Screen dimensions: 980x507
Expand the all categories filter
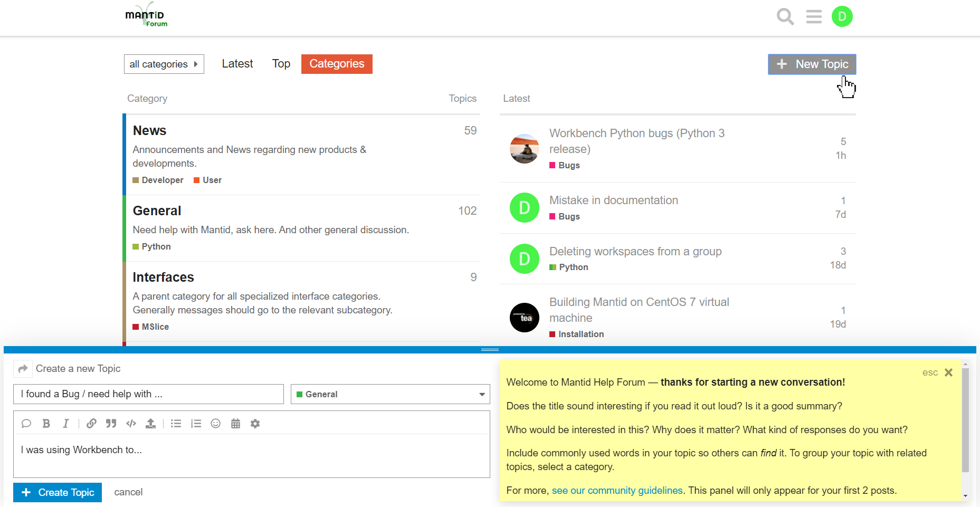coord(164,64)
